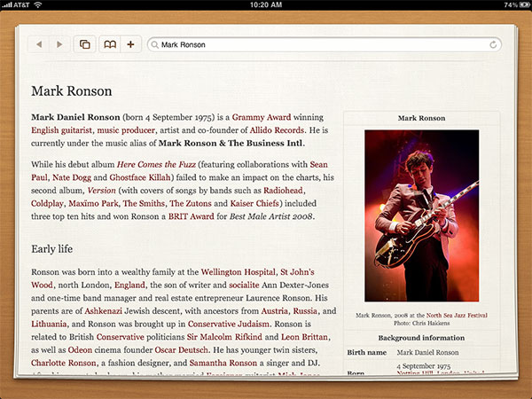
Task: Open the Conservative Judaism link
Action: (x=229, y=324)
